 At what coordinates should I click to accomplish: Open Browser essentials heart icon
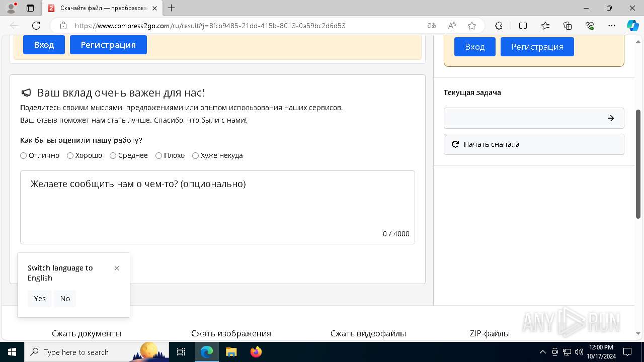590,26
